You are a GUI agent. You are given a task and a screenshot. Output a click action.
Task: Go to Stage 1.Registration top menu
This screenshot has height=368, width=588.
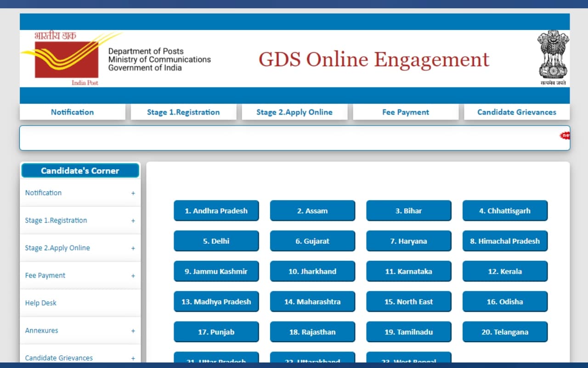point(183,112)
